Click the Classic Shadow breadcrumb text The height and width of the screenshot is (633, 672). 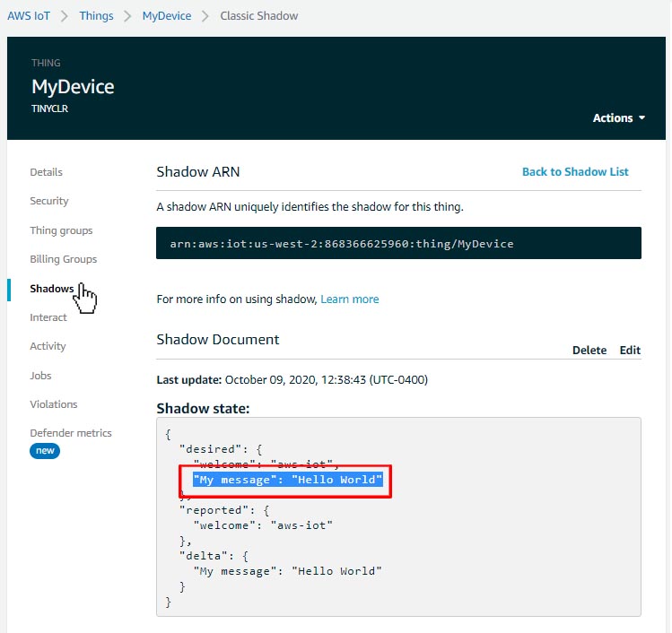click(259, 16)
